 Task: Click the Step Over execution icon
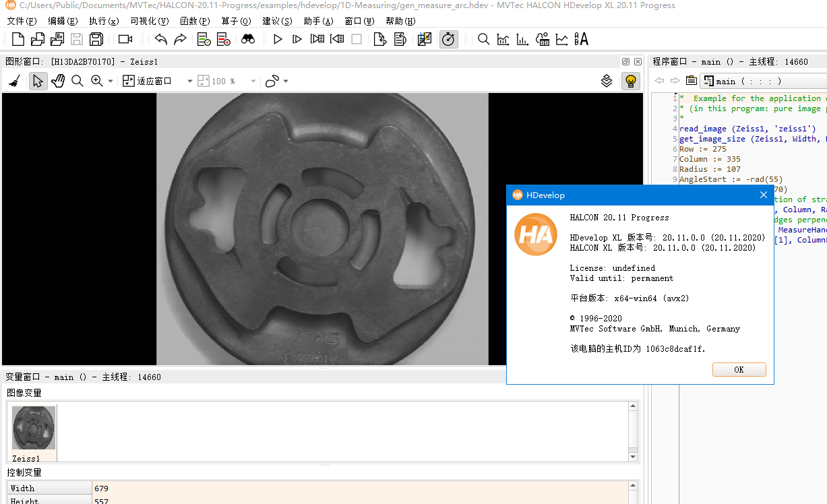297,39
